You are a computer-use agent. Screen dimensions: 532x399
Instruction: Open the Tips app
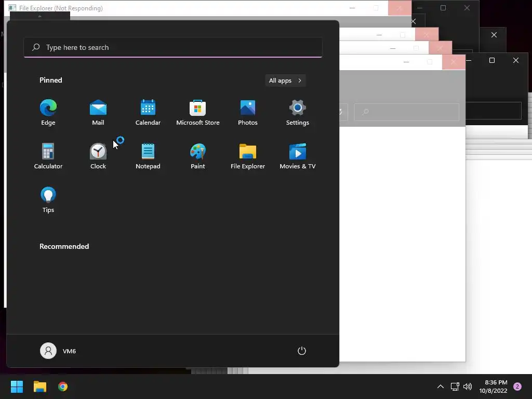coord(48,200)
